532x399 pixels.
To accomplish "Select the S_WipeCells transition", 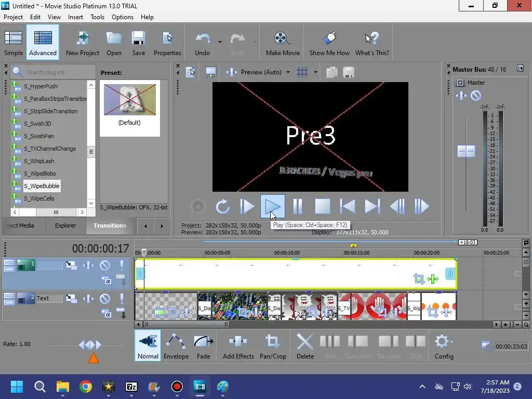I will pos(39,198).
